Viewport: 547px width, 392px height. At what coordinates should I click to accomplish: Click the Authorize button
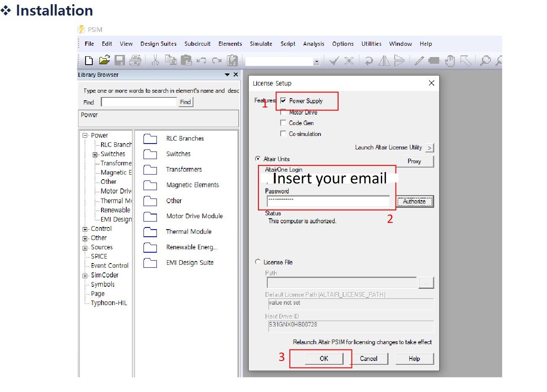pyautogui.click(x=414, y=201)
